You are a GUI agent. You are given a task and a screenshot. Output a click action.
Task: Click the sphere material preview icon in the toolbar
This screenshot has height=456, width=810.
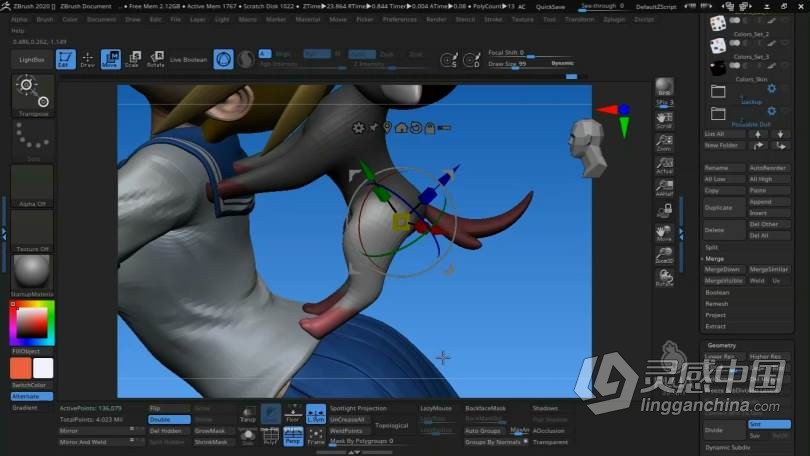[x=245, y=59]
